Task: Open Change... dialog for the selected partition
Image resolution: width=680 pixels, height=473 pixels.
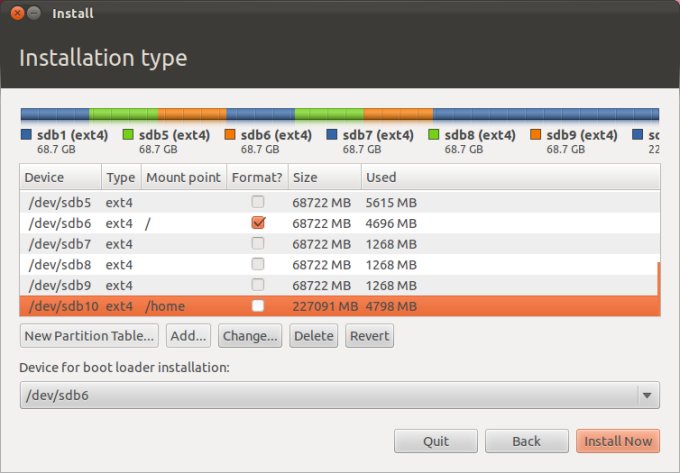Action: [x=250, y=336]
